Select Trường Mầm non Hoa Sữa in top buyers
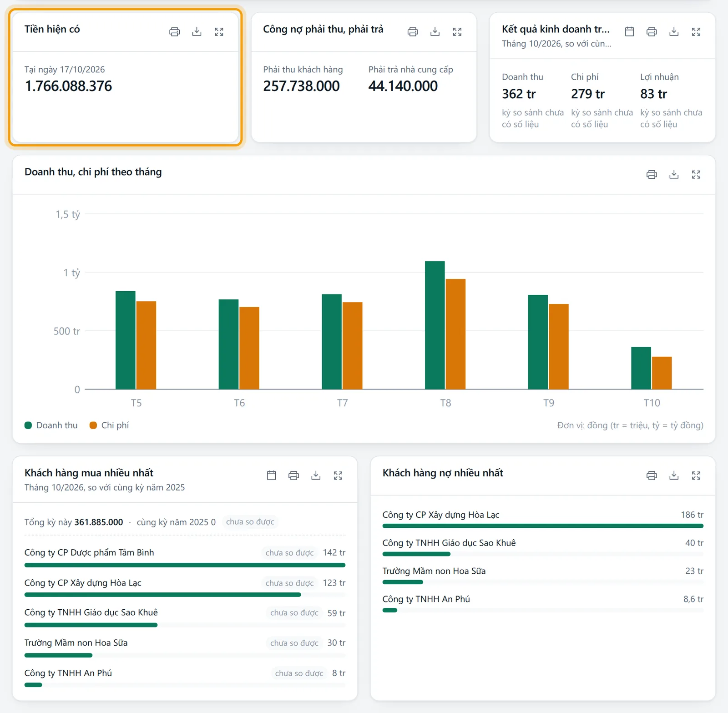This screenshot has height=713, width=728. pyautogui.click(x=185, y=647)
